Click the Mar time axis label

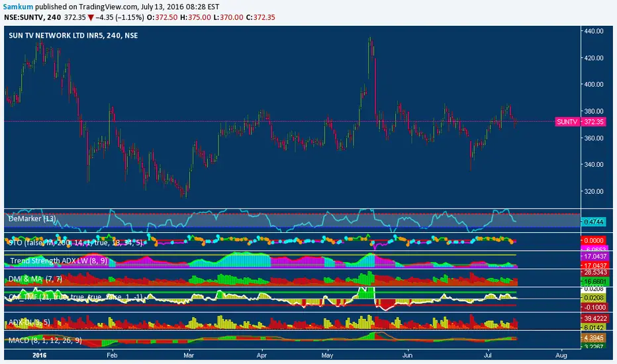(189, 355)
